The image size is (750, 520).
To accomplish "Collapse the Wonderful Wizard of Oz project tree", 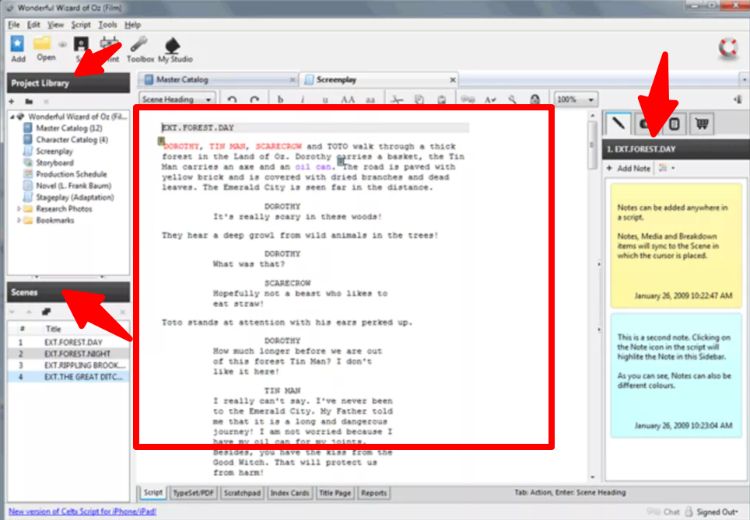I will (x=12, y=117).
